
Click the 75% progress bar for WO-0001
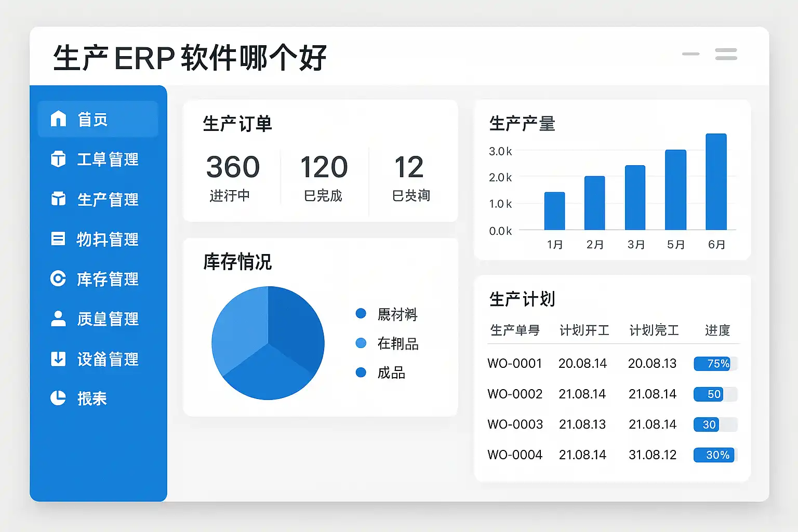pyautogui.click(x=715, y=364)
